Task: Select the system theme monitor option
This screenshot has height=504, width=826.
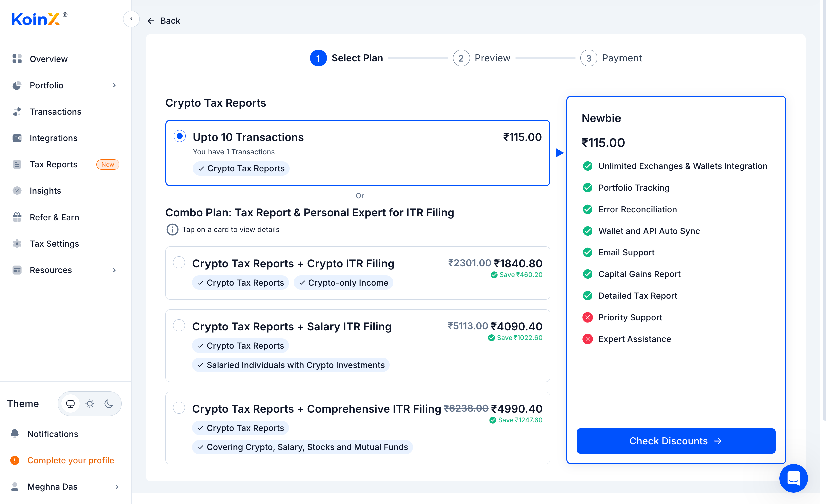Action: (70, 404)
